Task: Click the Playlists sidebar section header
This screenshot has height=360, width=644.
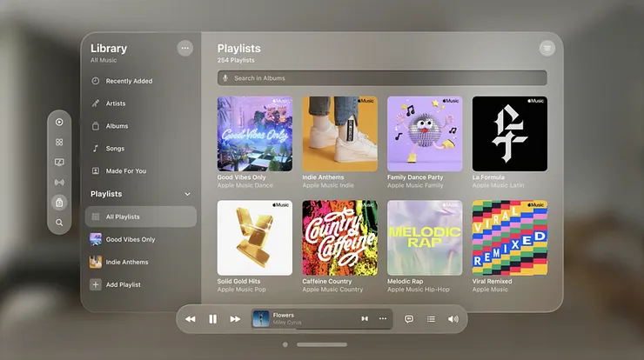Action: (x=106, y=194)
